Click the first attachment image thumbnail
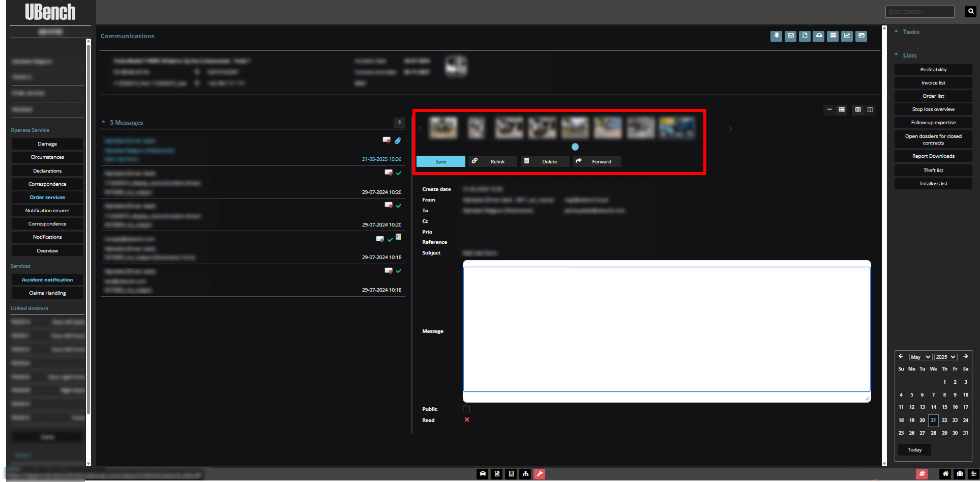980x482 pixels. [443, 128]
